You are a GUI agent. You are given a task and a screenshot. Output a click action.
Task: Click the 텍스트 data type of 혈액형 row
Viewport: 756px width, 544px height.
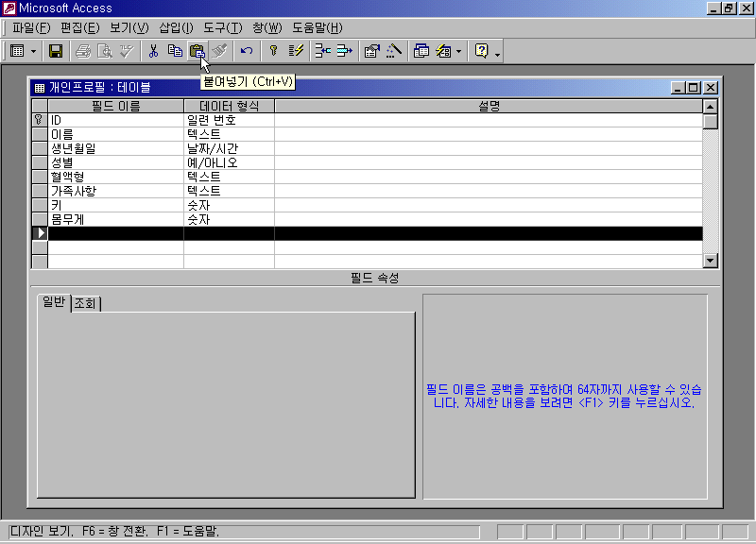tap(229, 177)
